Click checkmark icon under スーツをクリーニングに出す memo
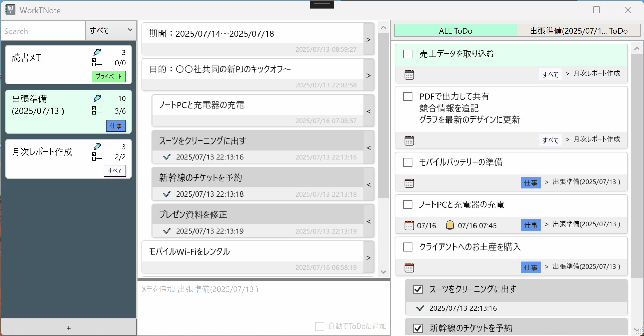 167,157
